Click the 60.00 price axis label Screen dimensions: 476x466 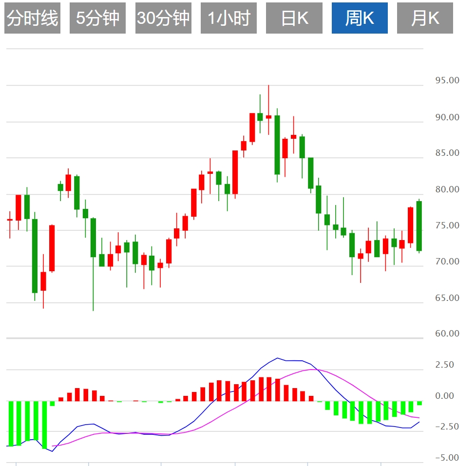click(447, 334)
